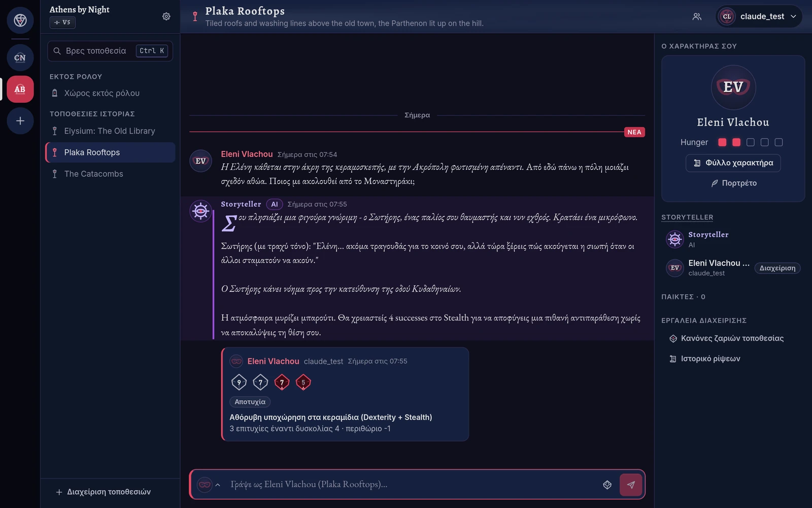Screen dimensions: 812x508
Task: Focus the Βρες τοποθεσία search field
Action: 110,51
